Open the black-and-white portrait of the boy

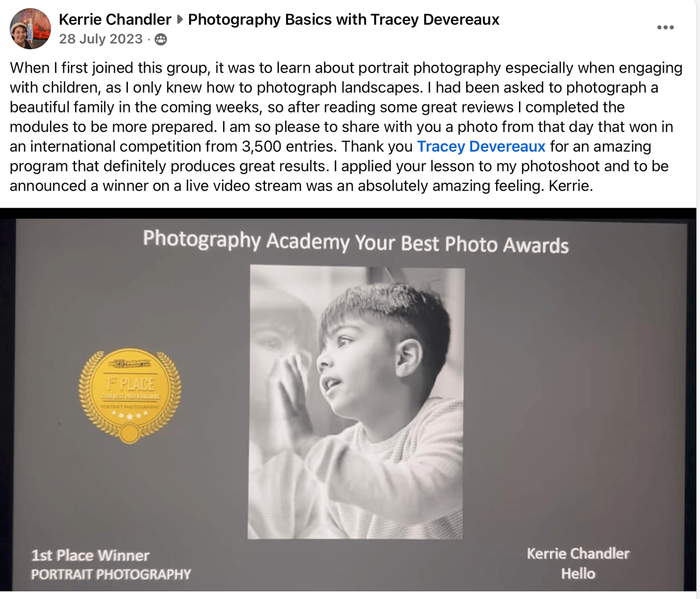[x=356, y=402]
